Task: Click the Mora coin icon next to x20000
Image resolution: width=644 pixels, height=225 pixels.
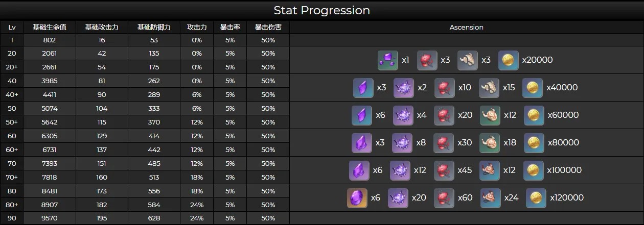Action: pos(508,60)
